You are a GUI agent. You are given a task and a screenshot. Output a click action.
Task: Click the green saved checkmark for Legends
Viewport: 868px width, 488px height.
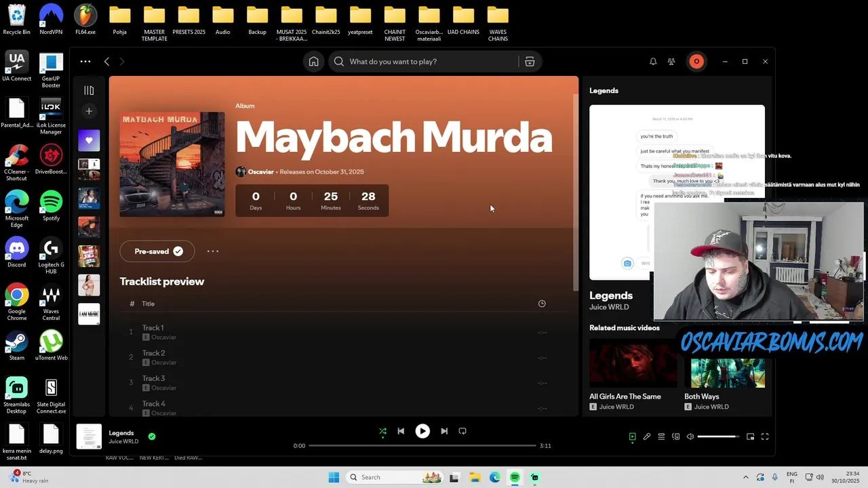pos(152,437)
